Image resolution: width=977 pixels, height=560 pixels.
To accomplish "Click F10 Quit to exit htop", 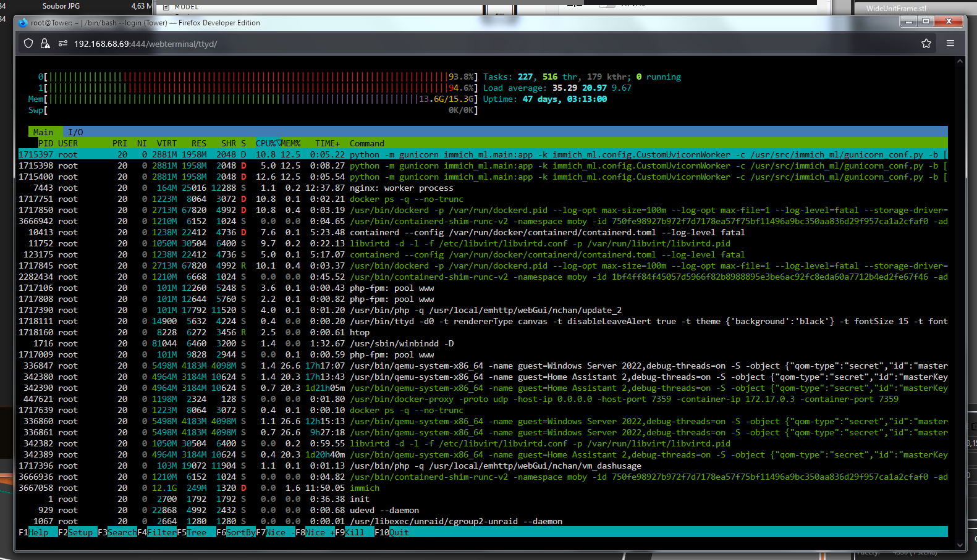I will (399, 532).
